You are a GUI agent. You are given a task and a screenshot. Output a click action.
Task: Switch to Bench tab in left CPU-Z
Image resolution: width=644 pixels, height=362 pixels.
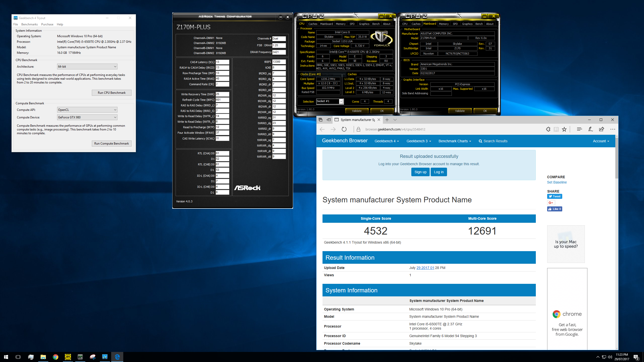tap(376, 24)
